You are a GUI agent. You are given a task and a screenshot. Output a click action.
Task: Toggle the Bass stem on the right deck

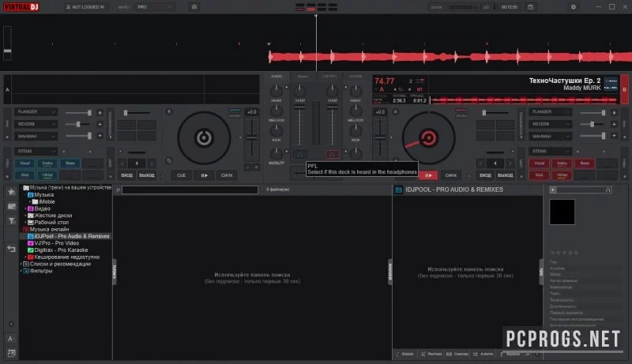(585, 163)
